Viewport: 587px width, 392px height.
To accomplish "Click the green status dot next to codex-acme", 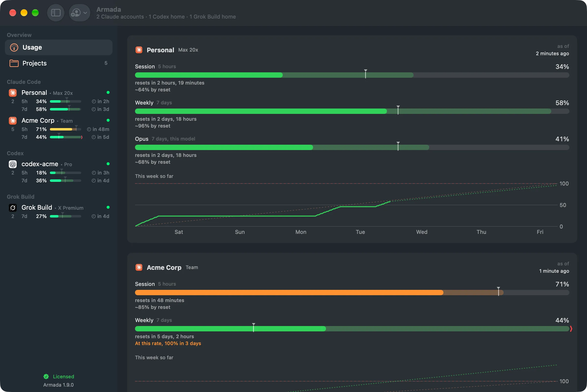I will pos(108,164).
